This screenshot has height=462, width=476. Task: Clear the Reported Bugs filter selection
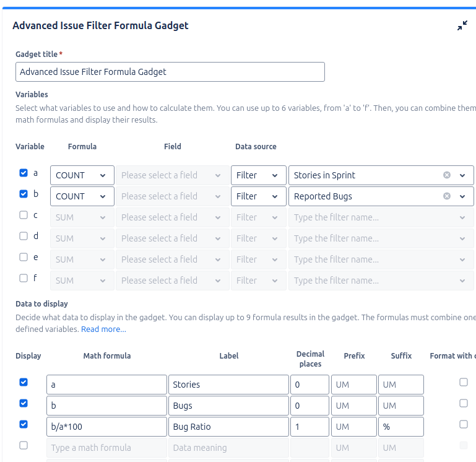(446, 196)
